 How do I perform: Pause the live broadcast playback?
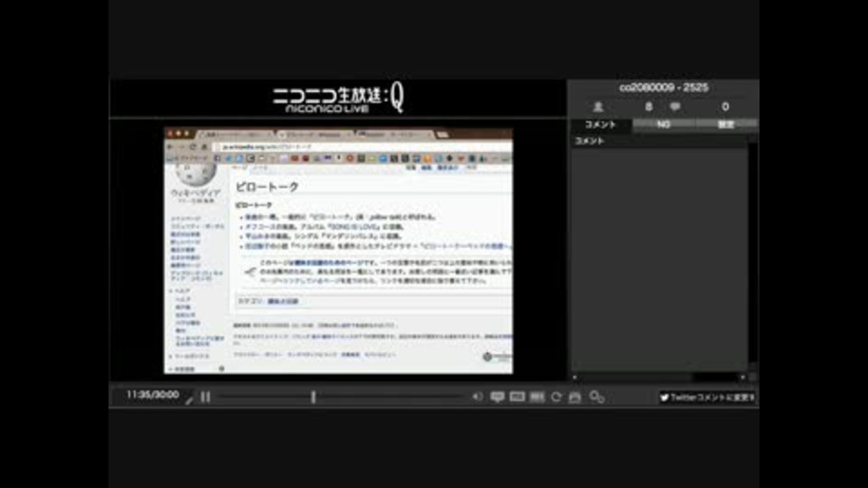205,397
